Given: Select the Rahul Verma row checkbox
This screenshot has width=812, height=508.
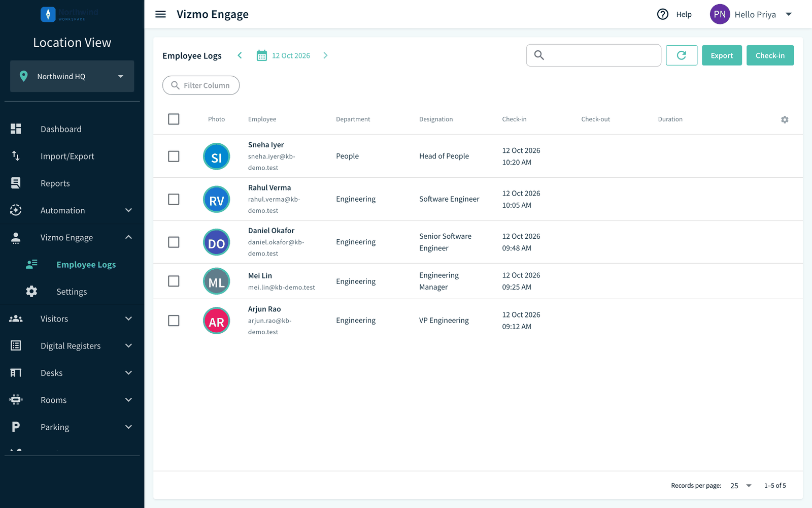Looking at the screenshot, I should click(x=174, y=199).
